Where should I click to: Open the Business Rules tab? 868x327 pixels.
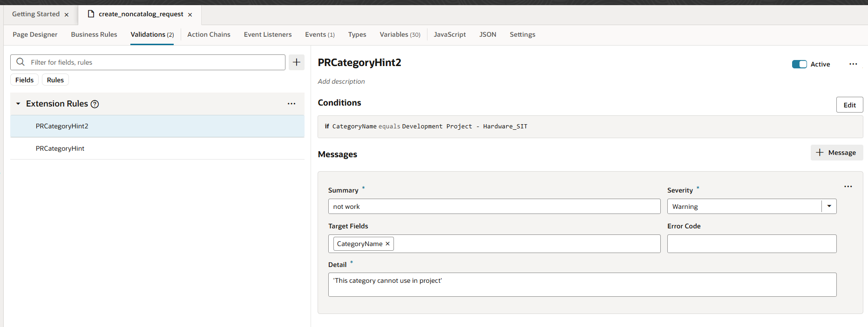94,34
